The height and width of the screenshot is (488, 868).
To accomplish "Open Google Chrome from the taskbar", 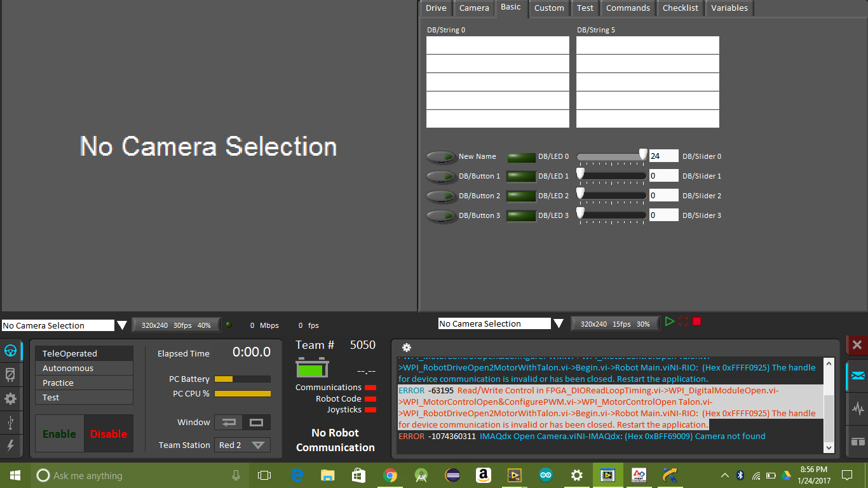I will pos(390,475).
